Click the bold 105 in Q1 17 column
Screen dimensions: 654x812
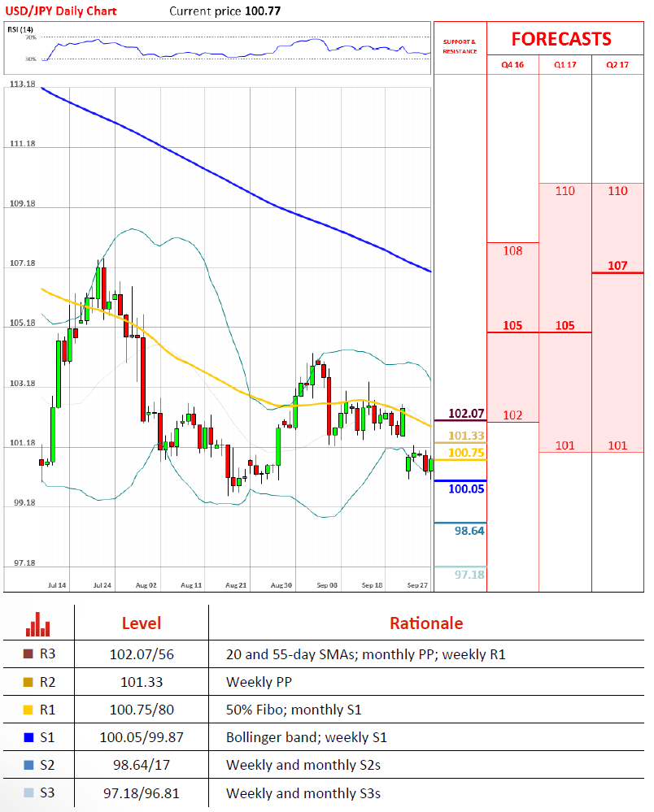(x=565, y=326)
